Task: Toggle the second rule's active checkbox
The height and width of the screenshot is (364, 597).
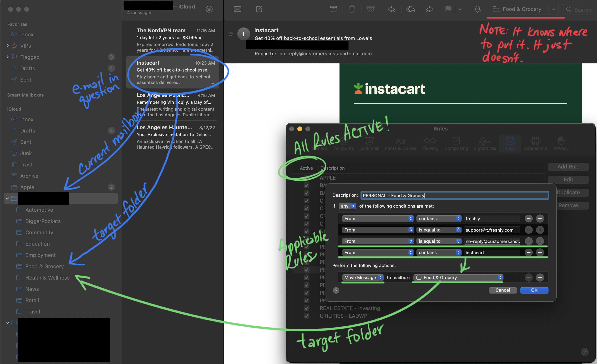Action: click(x=307, y=185)
